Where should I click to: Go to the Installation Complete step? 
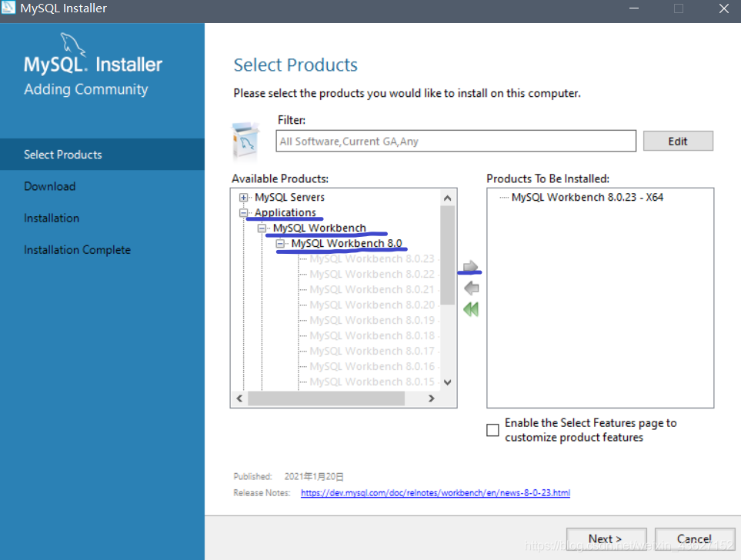[77, 249]
